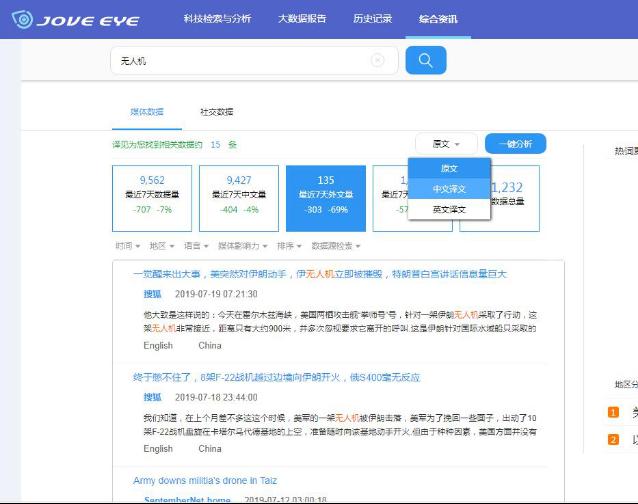Expand the 时间 filter dropdown
The height and width of the screenshot is (504, 638).
(x=127, y=246)
